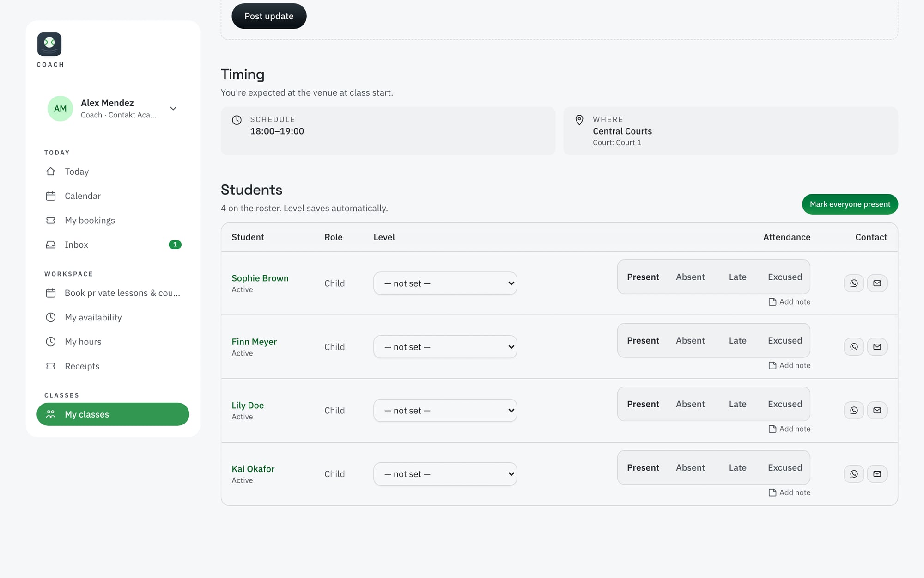The width and height of the screenshot is (924, 578).
Task: Click the Post update button
Action: coord(269,16)
